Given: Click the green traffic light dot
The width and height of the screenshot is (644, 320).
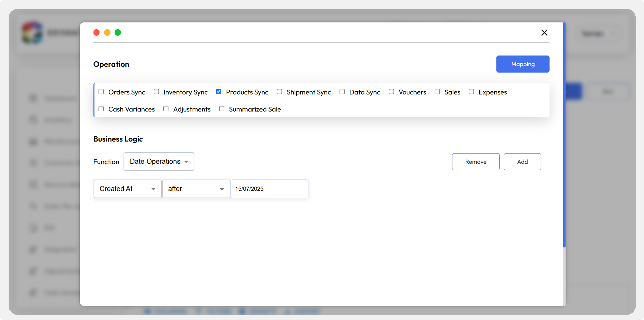Looking at the screenshot, I should pyautogui.click(x=118, y=33).
